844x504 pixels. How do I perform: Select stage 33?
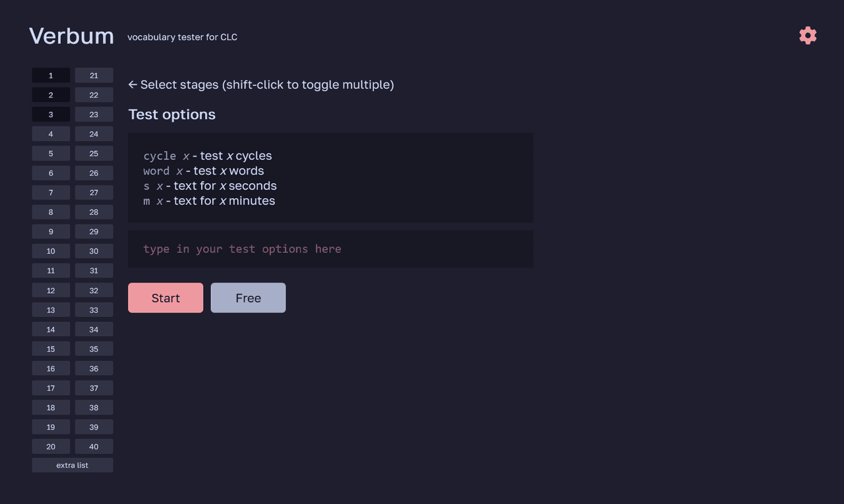[x=94, y=310]
